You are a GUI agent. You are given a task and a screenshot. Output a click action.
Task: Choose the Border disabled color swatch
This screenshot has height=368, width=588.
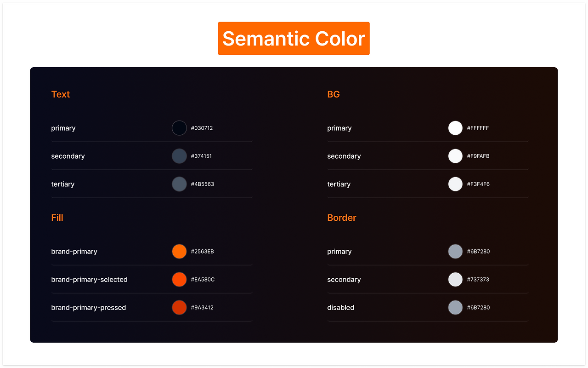455,307
